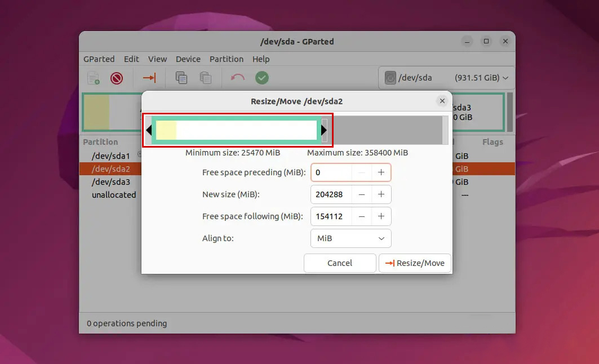Screen dimensions: 599x364
Task: Select the Resize/Move toolbar icon
Action: [x=149, y=78]
